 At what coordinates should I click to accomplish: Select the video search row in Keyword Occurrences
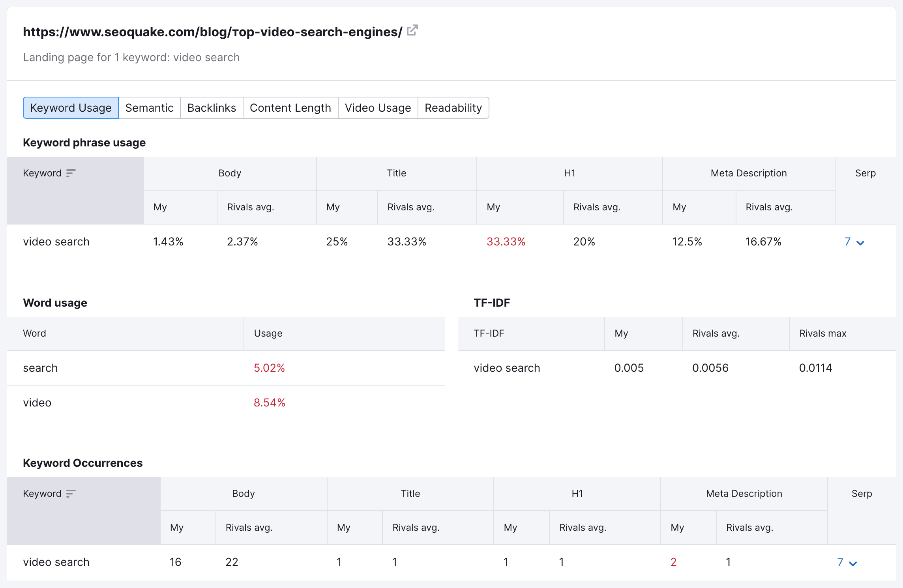pyautogui.click(x=56, y=562)
